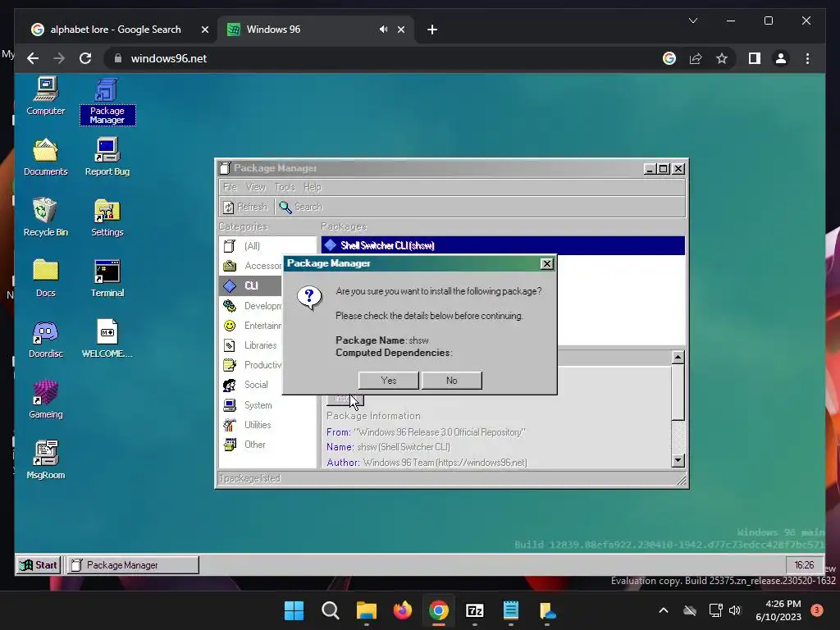840x630 pixels.
Task: Open a new browser tab
Action: click(432, 30)
